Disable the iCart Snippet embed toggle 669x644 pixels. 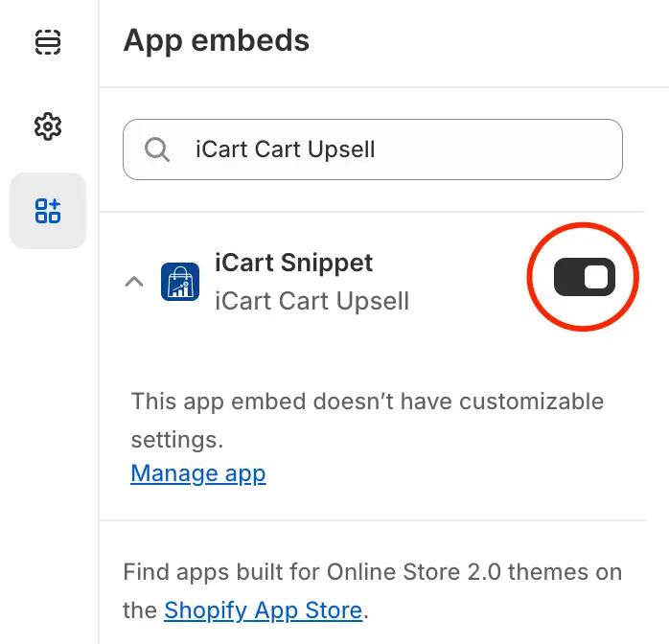coord(584,277)
